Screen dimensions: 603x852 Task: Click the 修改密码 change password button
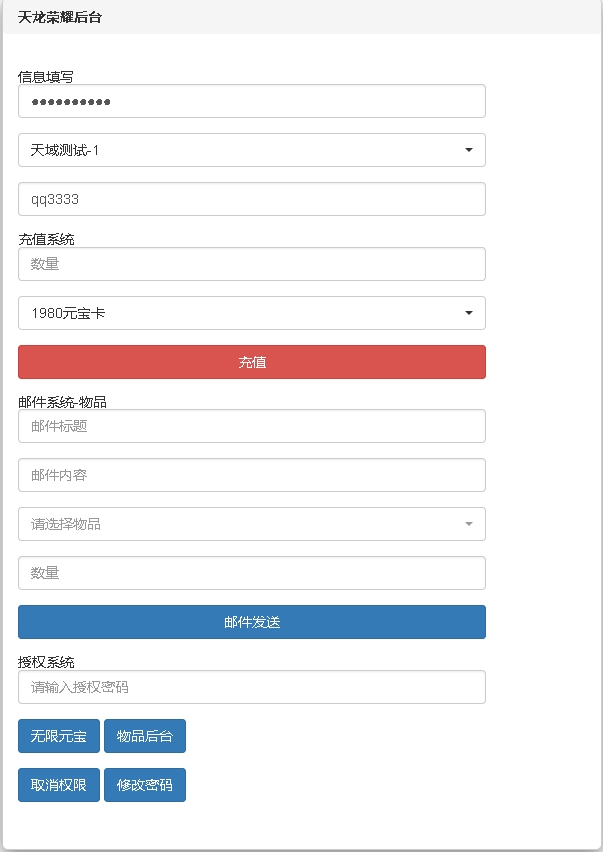click(145, 784)
